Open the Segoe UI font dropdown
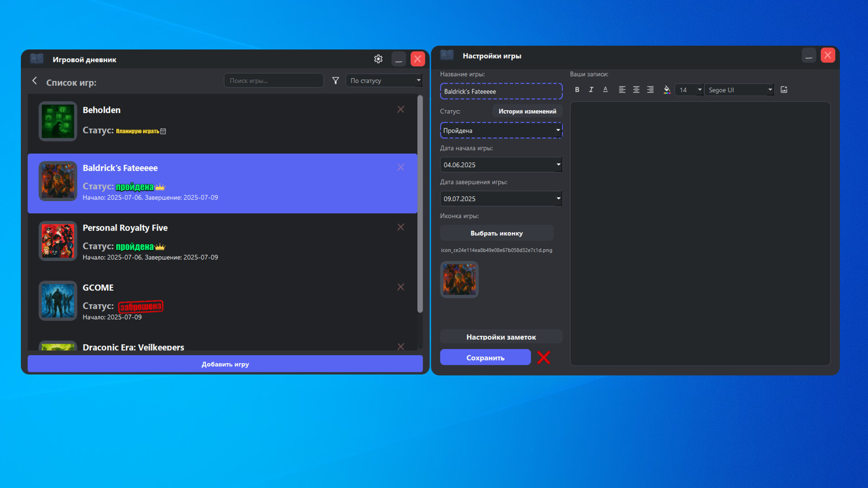Image resolution: width=868 pixels, height=488 pixels. click(x=770, y=90)
